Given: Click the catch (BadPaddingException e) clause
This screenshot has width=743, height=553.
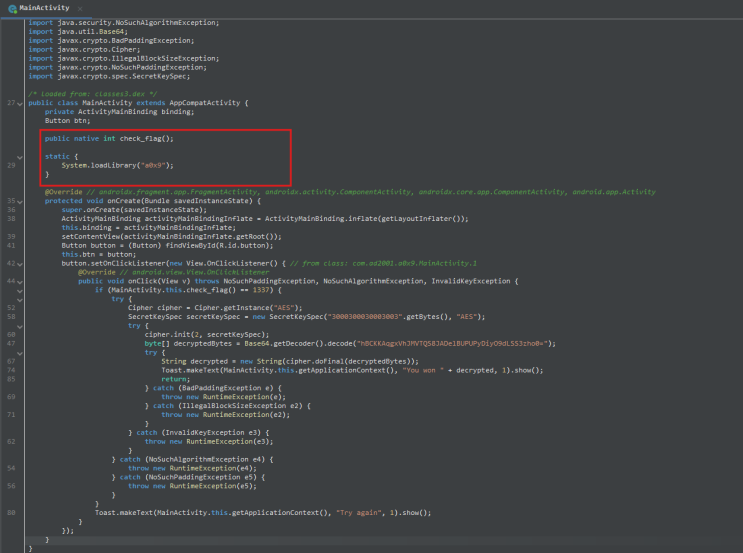Looking at the screenshot, I should pos(213,388).
